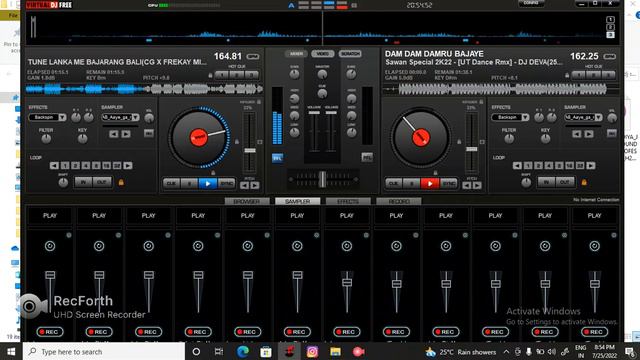Set a 4-beat loop on left deck
Image resolution: width=640 pixels, height=360 pixels.
coord(86,166)
